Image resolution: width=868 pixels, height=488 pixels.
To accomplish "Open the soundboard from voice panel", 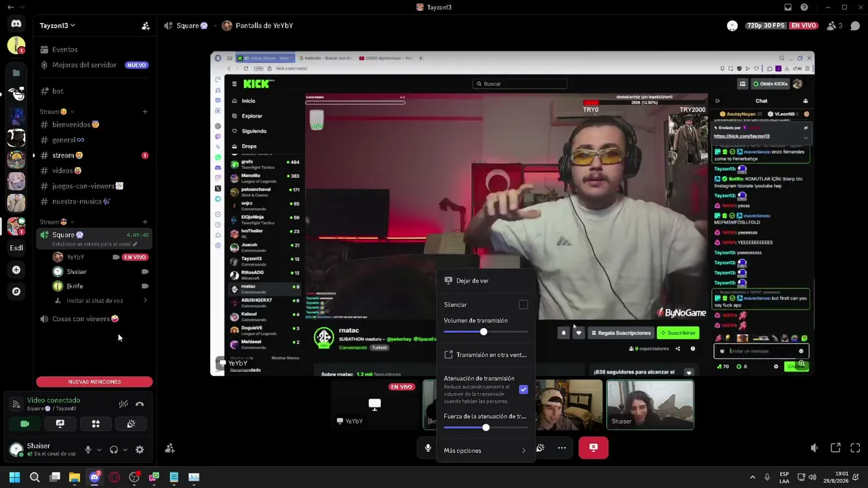I will point(131,424).
